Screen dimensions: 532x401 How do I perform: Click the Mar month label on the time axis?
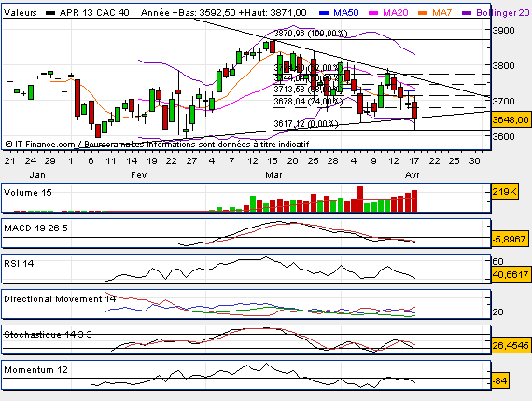click(x=273, y=175)
